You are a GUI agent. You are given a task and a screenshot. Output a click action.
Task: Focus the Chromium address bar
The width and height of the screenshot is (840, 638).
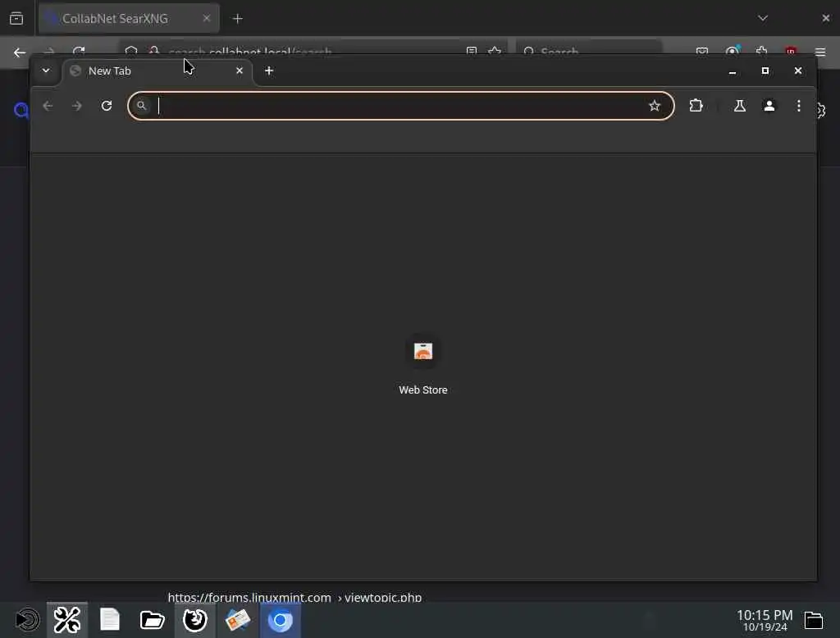[400, 106]
